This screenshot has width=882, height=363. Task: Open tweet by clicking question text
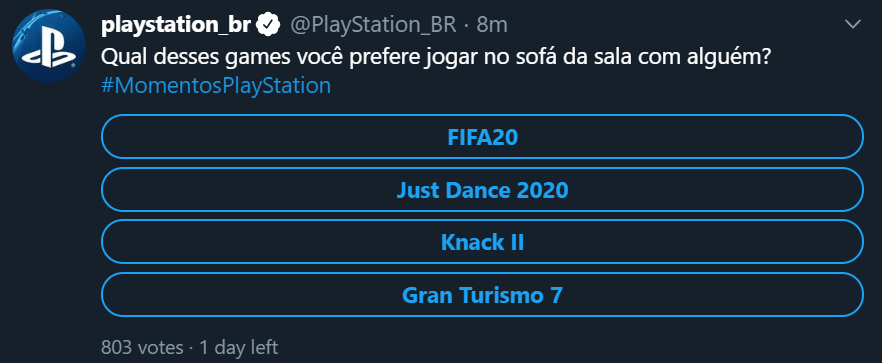[436, 56]
